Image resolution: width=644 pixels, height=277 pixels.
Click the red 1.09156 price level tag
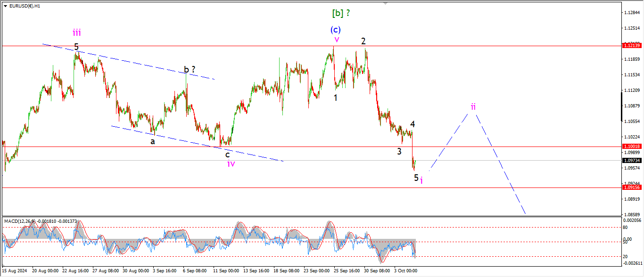[x=631, y=187]
